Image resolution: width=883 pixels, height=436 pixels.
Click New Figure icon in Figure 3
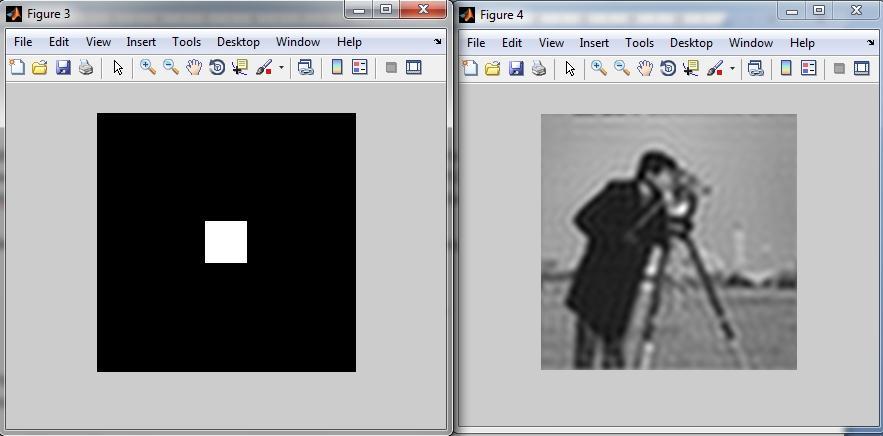(17, 68)
